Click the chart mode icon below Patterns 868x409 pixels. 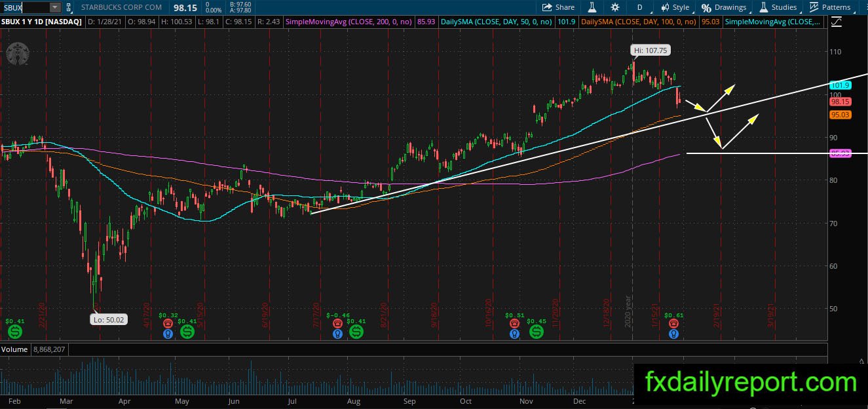tap(836, 22)
